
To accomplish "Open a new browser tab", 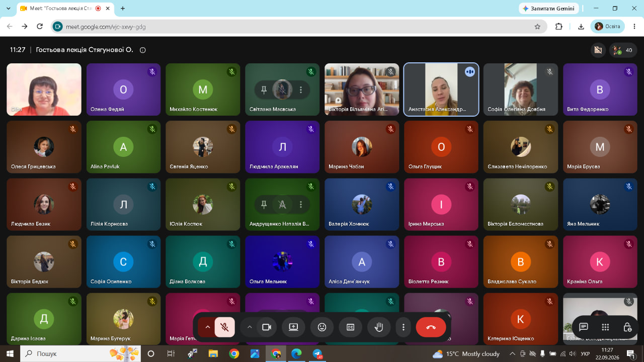I will (x=122, y=9).
